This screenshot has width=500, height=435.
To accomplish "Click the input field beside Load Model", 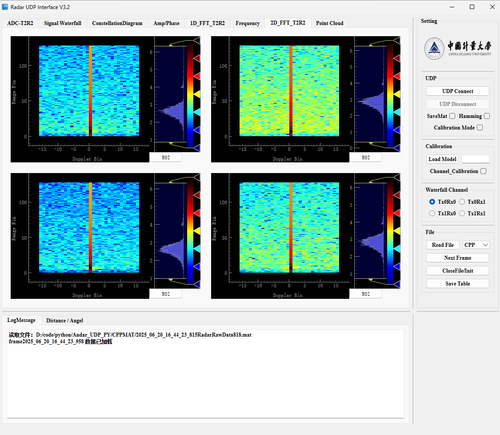I will (x=476, y=159).
